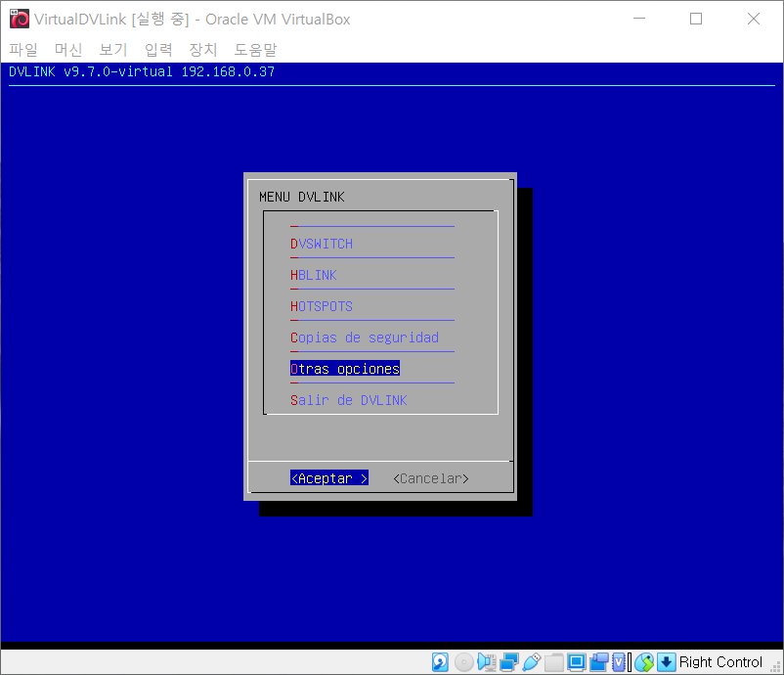The image size is (784, 675).
Task: Open the USB devices status icon
Action: (x=532, y=662)
